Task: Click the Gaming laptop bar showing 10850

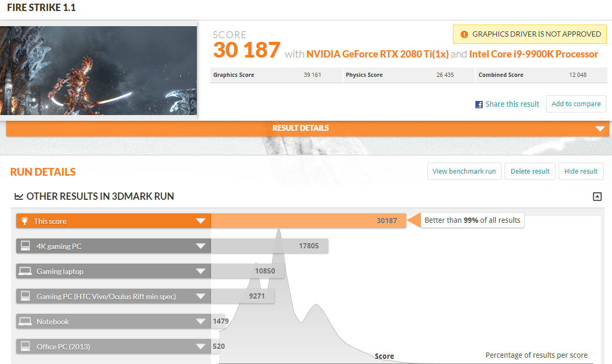Action: 248,271
